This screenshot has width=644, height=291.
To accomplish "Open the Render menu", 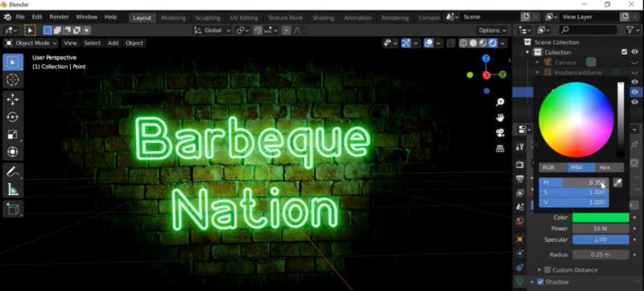I will [59, 17].
